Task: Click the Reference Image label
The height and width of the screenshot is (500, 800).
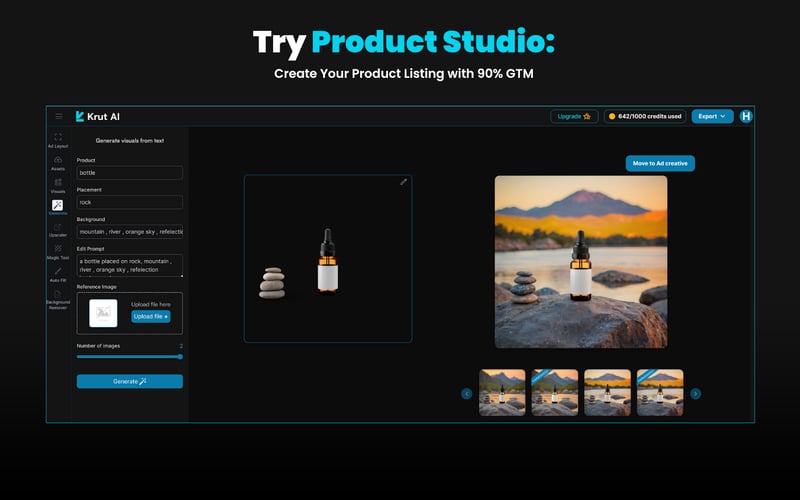Action: coord(96,287)
